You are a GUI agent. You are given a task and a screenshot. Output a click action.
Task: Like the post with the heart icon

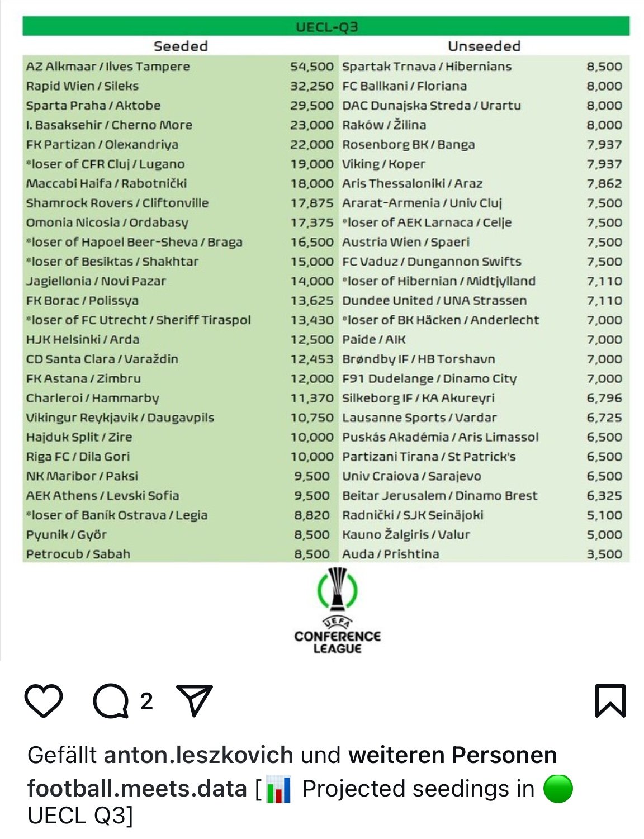coord(44,700)
